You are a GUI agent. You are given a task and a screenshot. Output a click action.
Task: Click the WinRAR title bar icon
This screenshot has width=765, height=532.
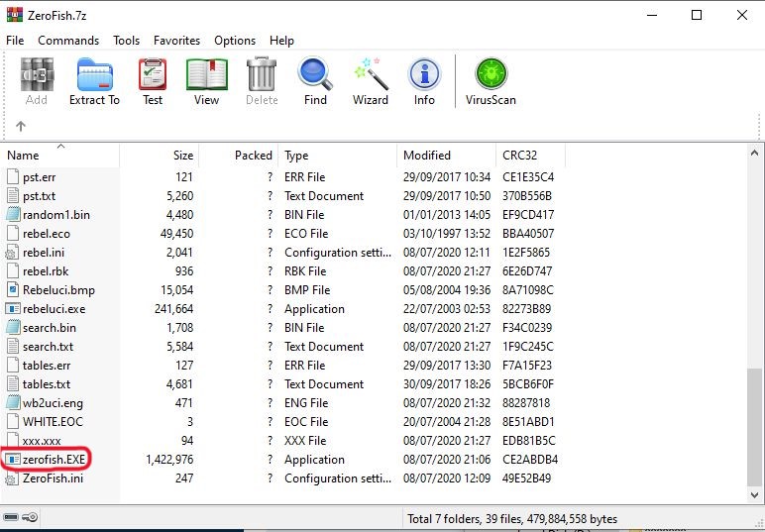coord(14,15)
